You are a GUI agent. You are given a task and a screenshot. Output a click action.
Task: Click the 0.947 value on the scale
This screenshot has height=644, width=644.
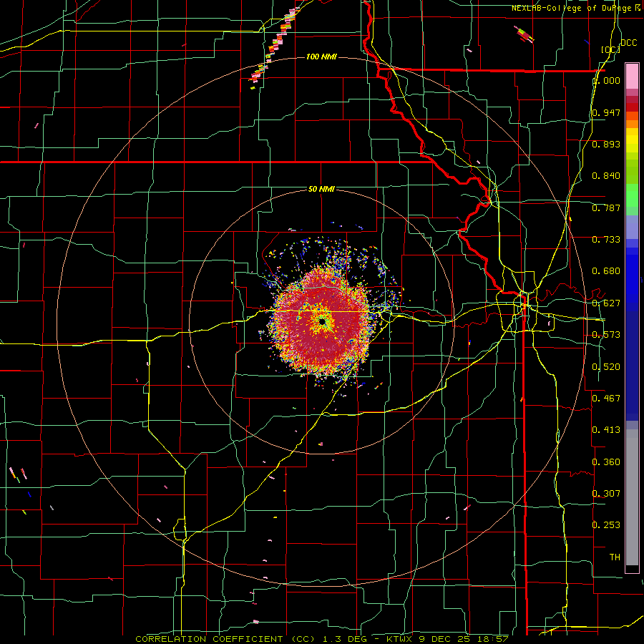click(x=606, y=112)
